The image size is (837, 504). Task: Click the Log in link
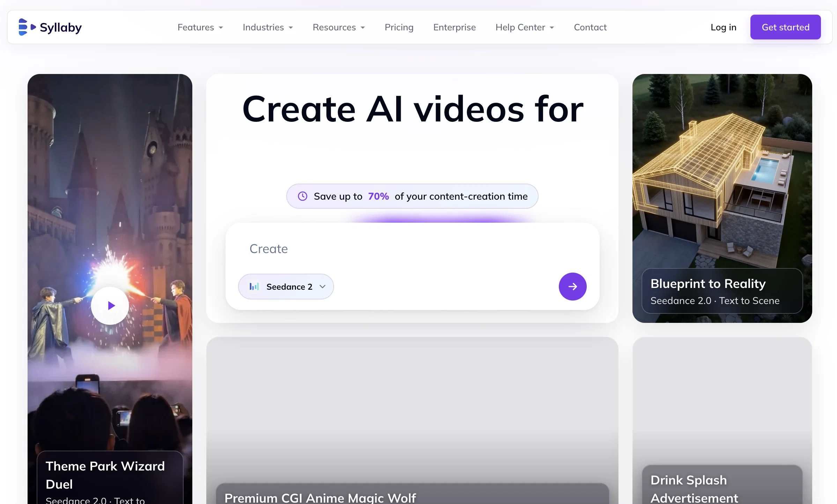tap(724, 27)
